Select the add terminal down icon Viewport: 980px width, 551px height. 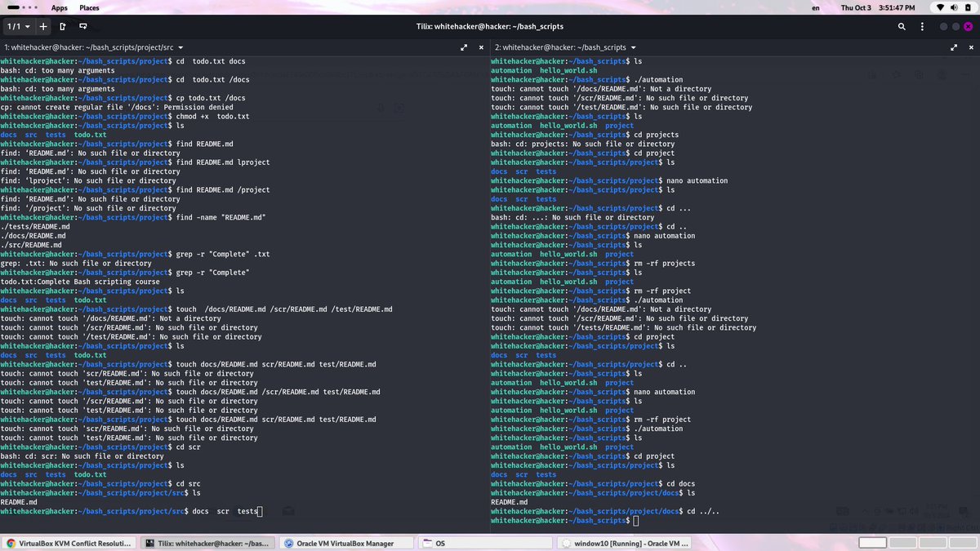84,26
